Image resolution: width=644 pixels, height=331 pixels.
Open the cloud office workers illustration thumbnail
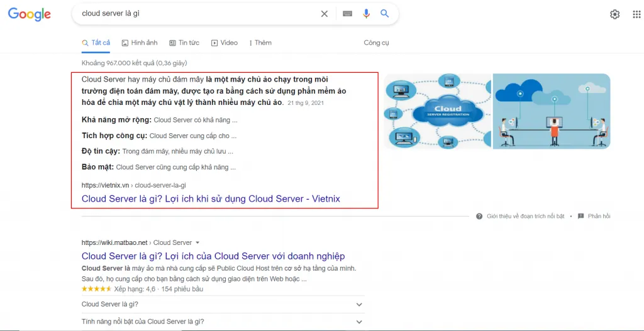[x=552, y=111]
